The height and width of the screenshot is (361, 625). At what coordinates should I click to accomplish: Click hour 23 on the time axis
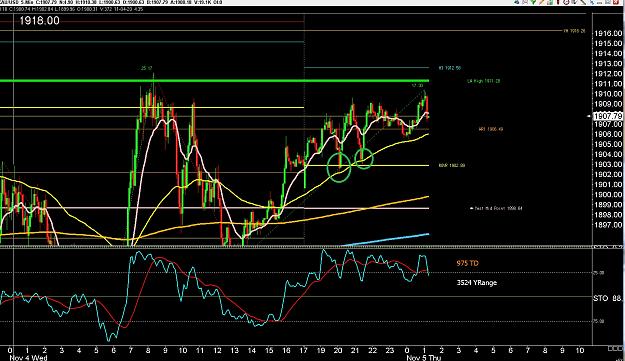point(390,351)
